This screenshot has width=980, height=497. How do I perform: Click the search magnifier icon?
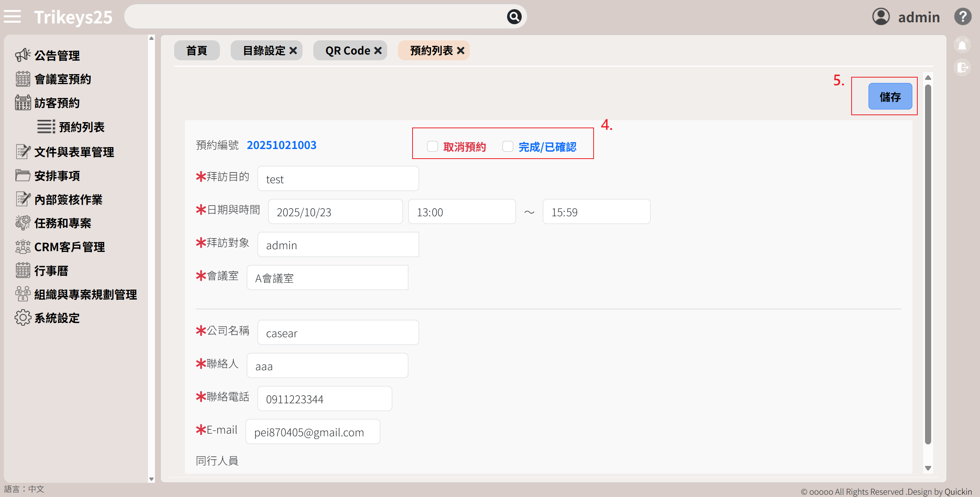514,17
